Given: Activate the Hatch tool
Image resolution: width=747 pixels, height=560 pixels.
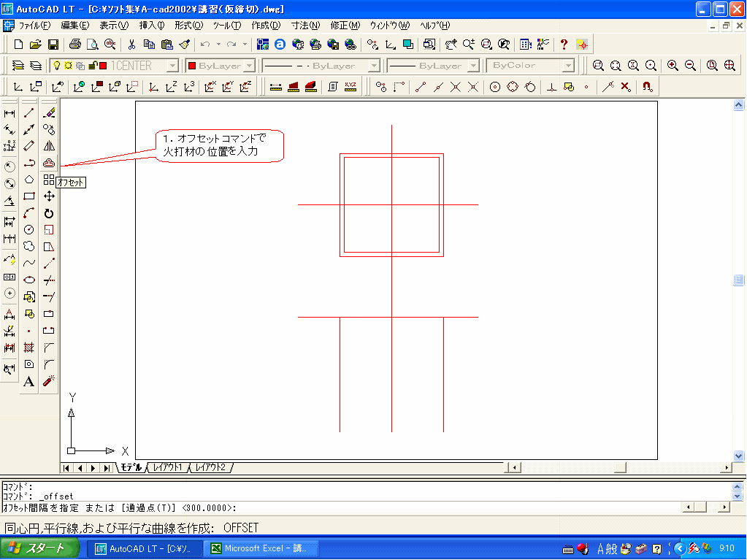Looking at the screenshot, I should click(29, 348).
